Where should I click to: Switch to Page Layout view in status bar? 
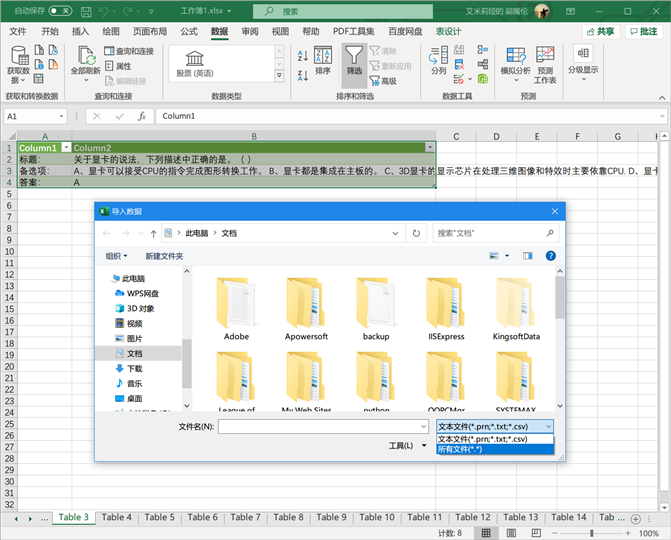tap(511, 533)
